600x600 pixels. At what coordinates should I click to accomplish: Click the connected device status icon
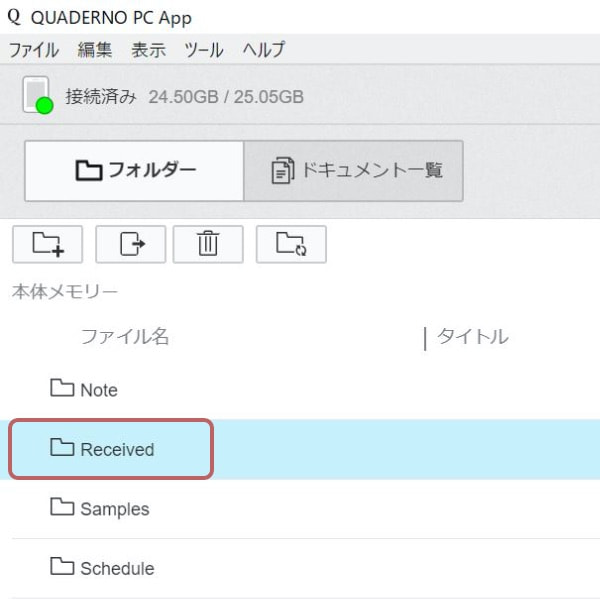[37, 96]
